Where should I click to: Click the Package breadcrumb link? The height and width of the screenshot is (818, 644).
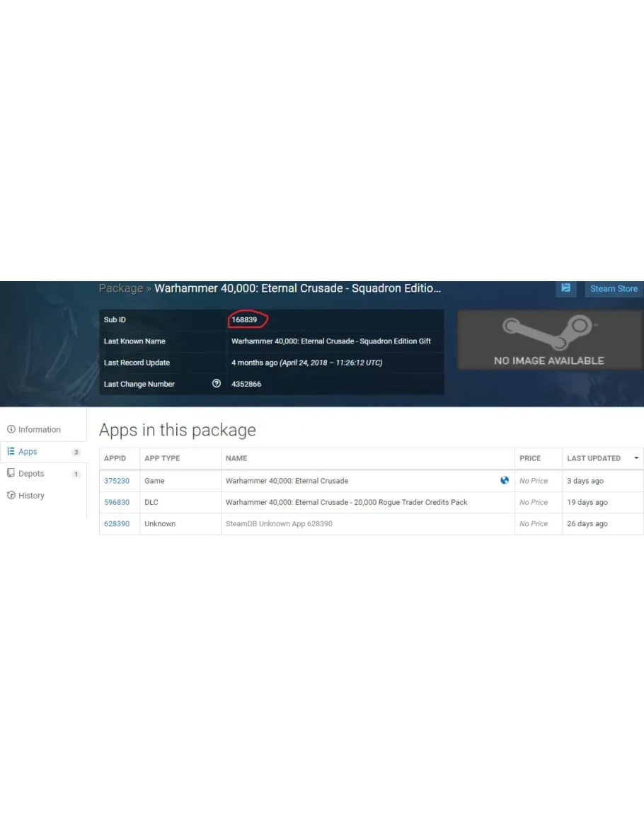120,288
